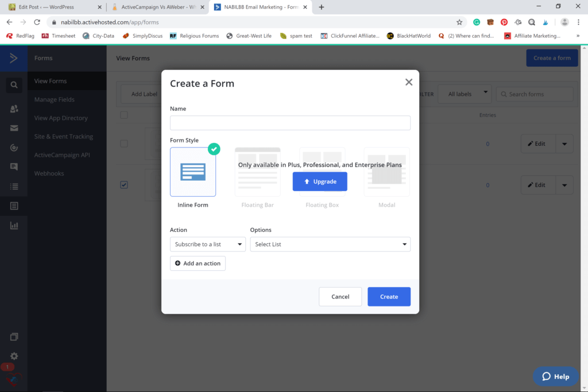This screenshot has height=392, width=588.
Task: Click Edit on the second form row
Action: point(538,185)
